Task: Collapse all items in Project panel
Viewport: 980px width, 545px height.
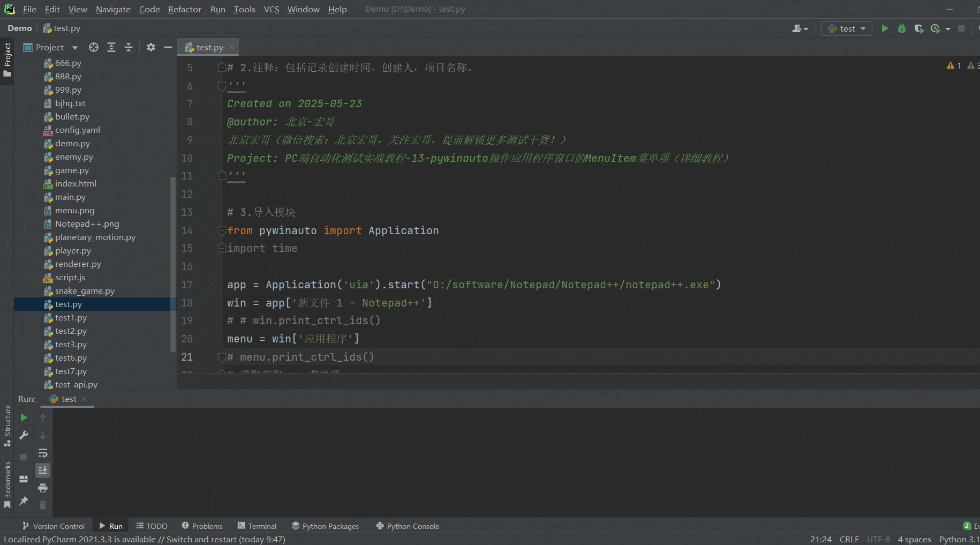Action: click(129, 47)
